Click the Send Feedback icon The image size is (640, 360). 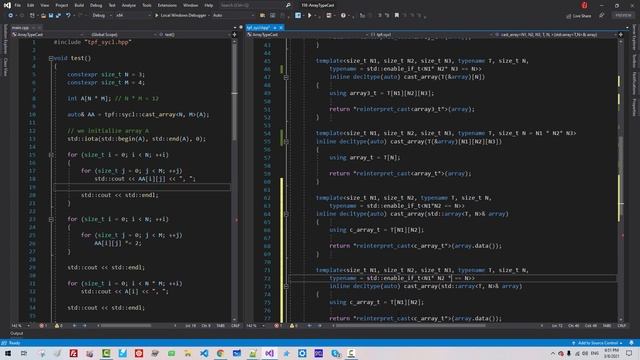click(602, 16)
